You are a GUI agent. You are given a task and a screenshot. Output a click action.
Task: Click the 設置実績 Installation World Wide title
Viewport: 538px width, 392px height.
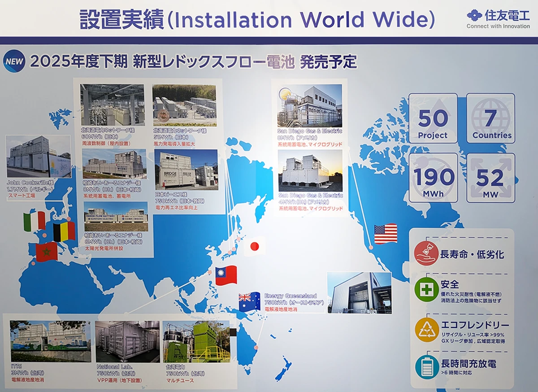(x=257, y=20)
